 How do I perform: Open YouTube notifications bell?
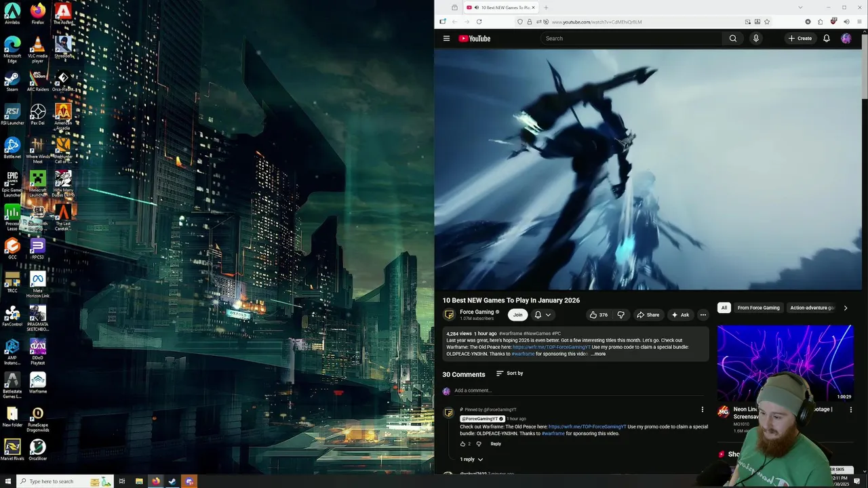pos(827,39)
